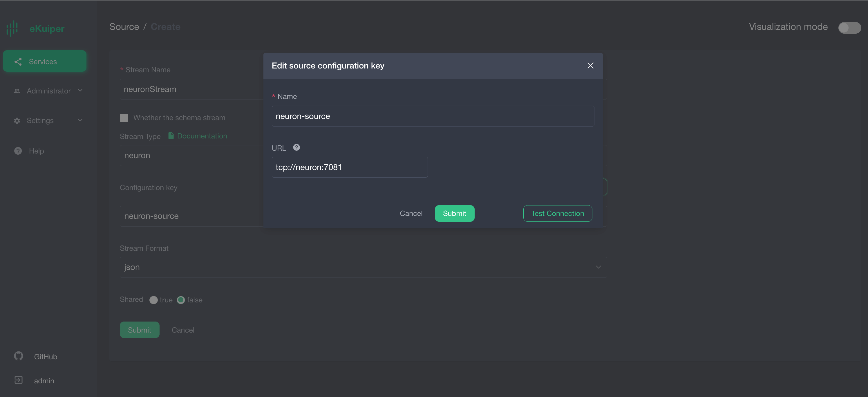The width and height of the screenshot is (868, 397).
Task: Click Submit in the dialog
Action: (x=454, y=213)
